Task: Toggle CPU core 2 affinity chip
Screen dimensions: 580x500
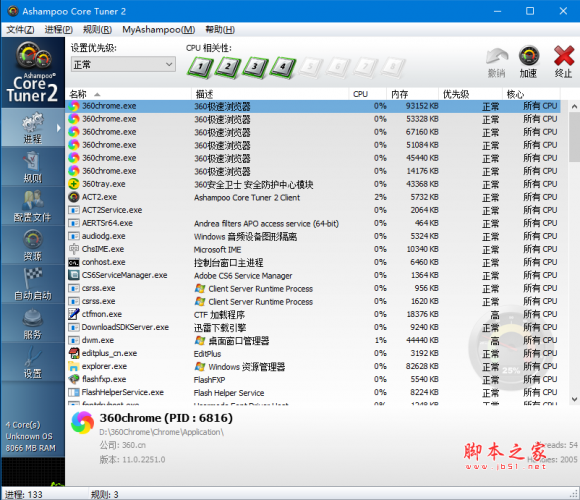Action: tap(227, 67)
